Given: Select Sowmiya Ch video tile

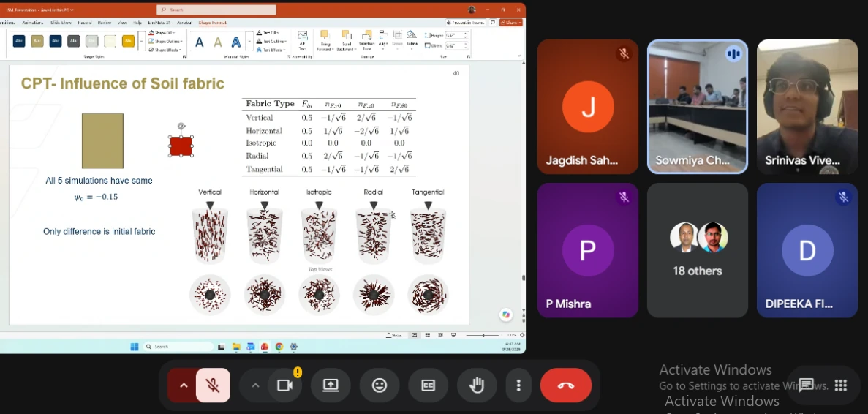Looking at the screenshot, I should pos(698,107).
